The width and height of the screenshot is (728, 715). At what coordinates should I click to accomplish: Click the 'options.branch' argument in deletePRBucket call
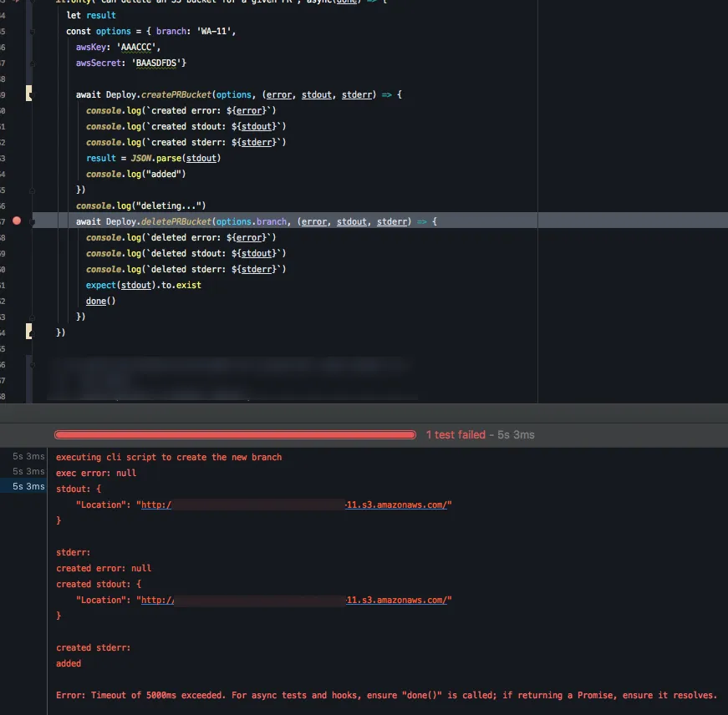(x=252, y=222)
